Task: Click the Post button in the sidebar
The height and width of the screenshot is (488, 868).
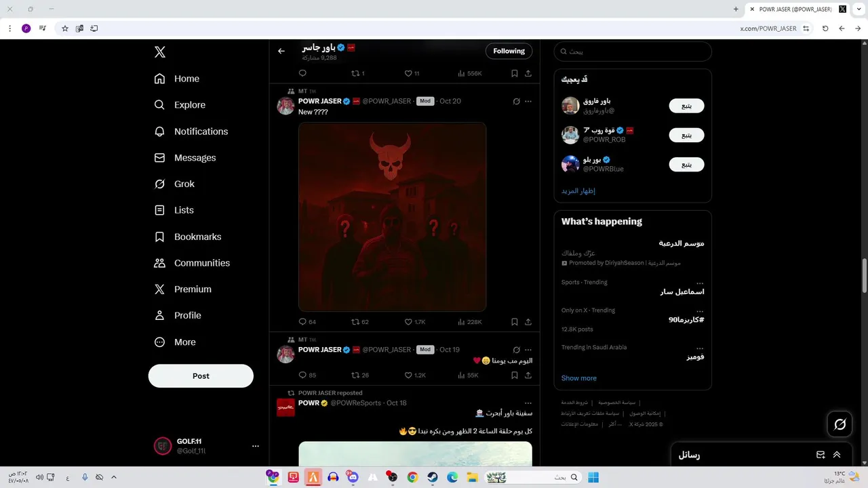Action: (201, 376)
